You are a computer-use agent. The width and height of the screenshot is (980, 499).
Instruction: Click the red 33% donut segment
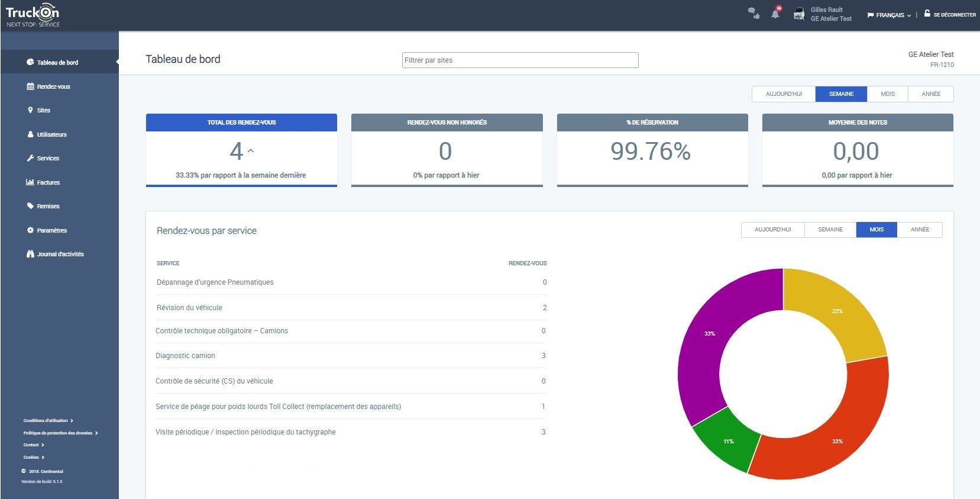point(837,441)
